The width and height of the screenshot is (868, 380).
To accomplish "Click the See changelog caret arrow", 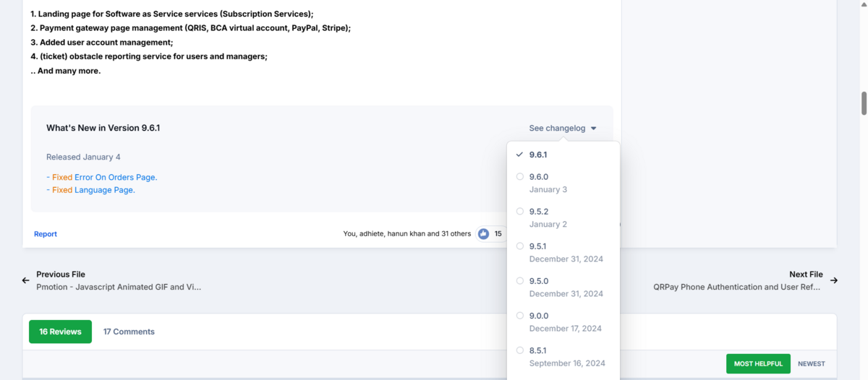I will point(594,129).
